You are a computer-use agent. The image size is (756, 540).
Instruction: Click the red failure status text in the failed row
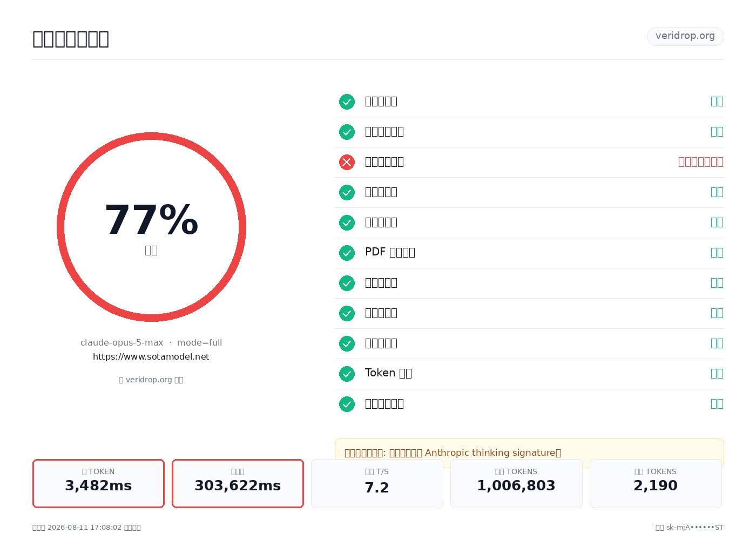tap(701, 162)
